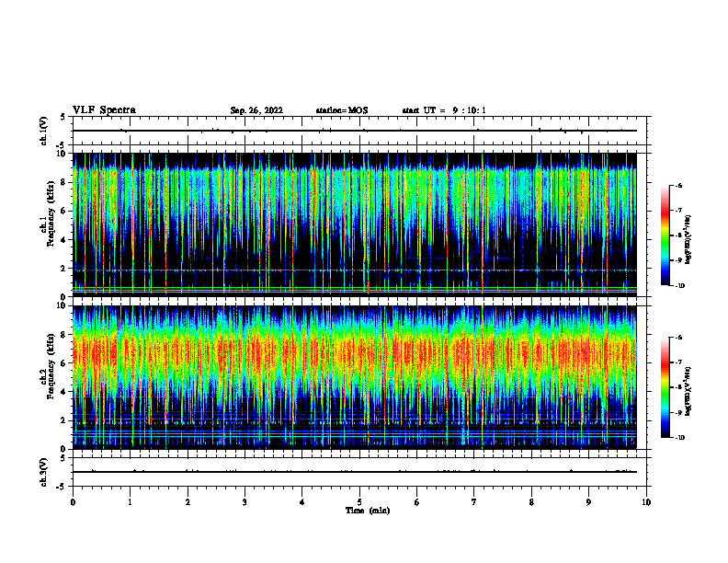
Task: Click the ch.1 voltage waveform trace
Action: (x=355, y=131)
